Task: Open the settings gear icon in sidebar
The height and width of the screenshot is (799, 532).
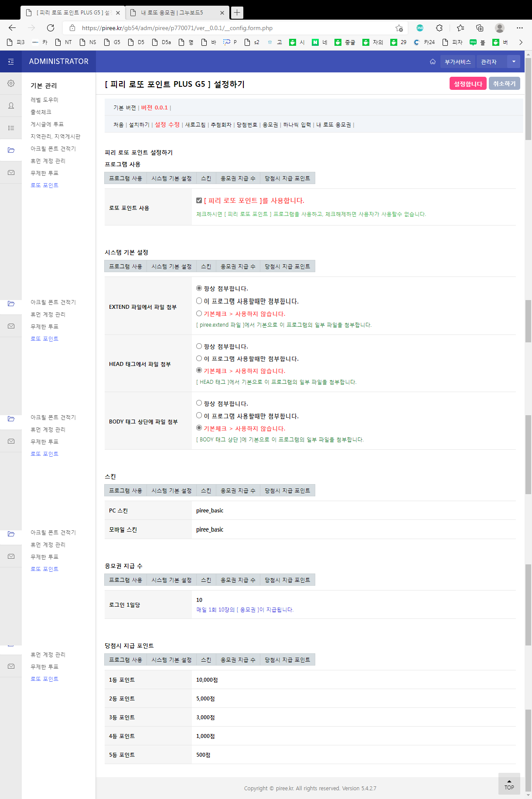Action: coord(11,83)
